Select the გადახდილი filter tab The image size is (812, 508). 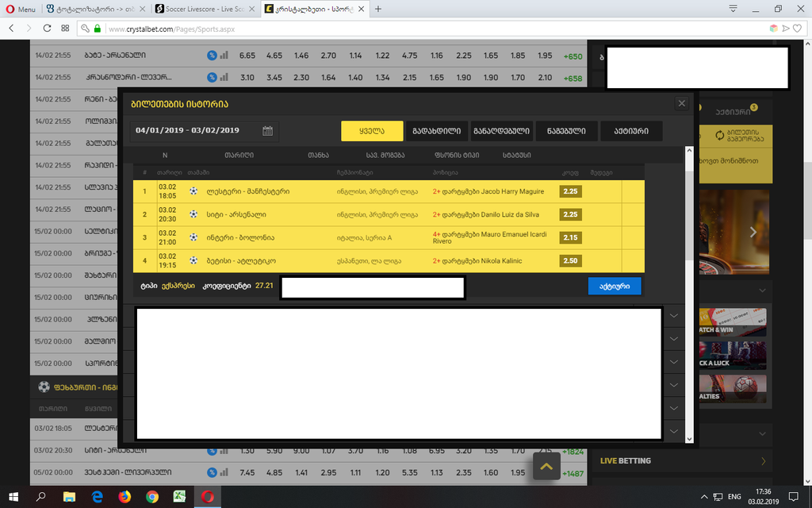click(x=437, y=131)
